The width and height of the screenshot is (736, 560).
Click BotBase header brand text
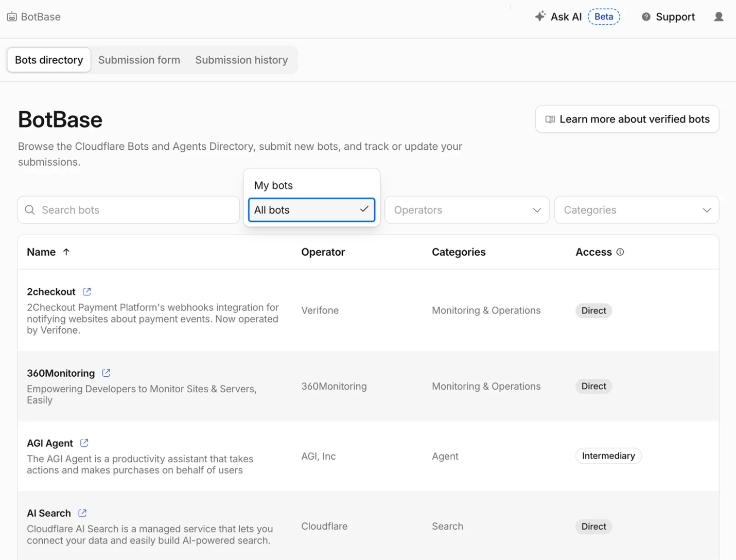(41, 17)
